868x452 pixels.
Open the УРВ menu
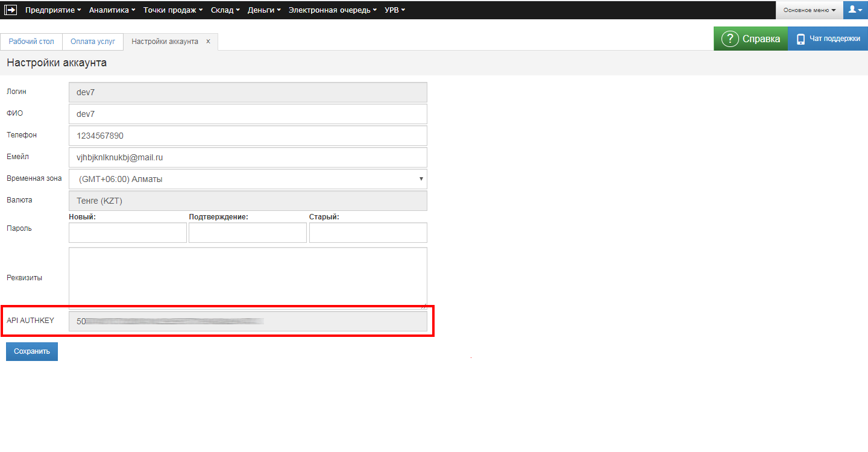pyautogui.click(x=395, y=10)
